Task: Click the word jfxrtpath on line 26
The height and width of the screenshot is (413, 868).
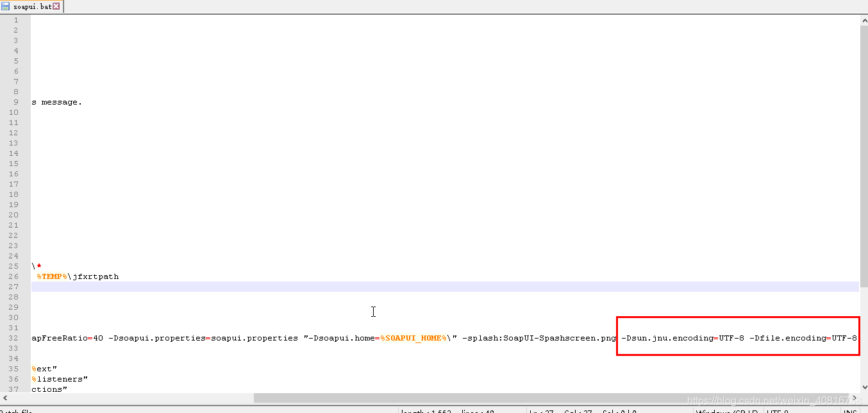Action: point(96,276)
